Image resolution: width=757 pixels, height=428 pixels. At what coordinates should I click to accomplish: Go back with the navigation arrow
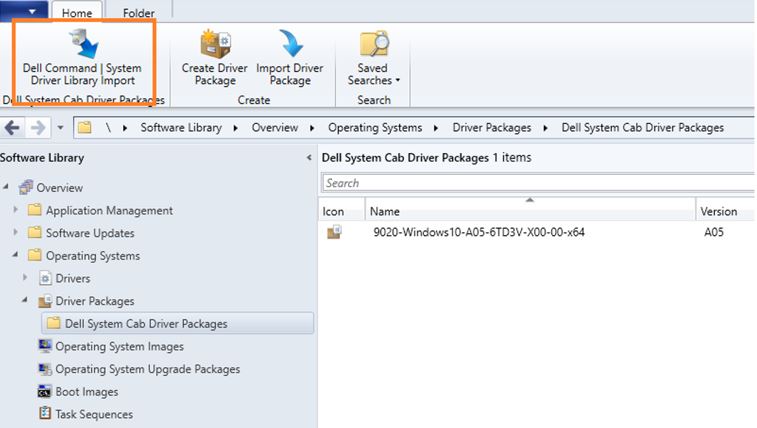(x=12, y=128)
